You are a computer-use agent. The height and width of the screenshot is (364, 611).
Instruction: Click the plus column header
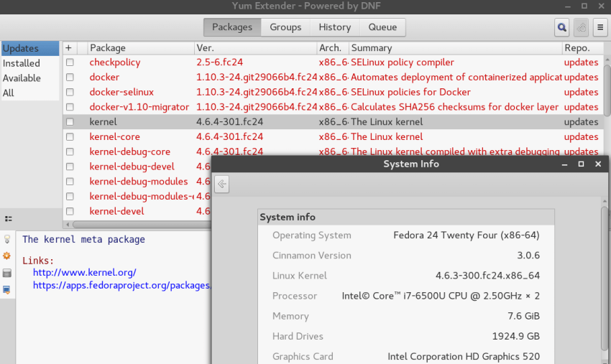click(x=68, y=48)
